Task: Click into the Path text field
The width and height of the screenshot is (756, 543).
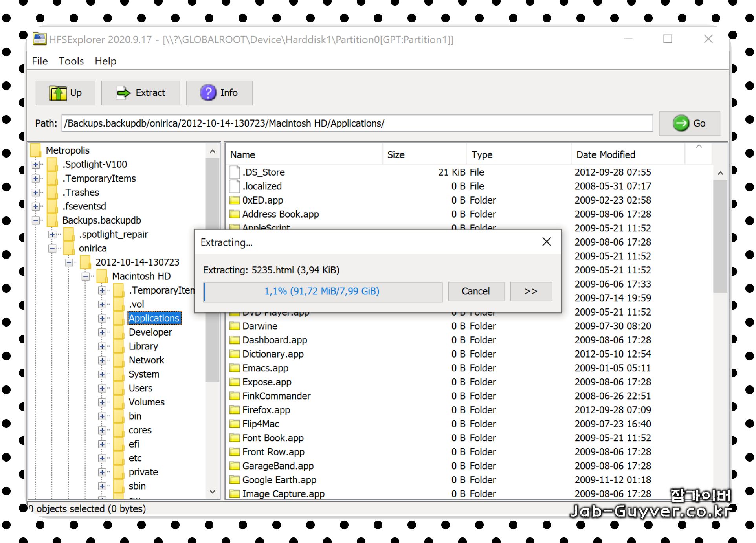Action: [x=357, y=123]
